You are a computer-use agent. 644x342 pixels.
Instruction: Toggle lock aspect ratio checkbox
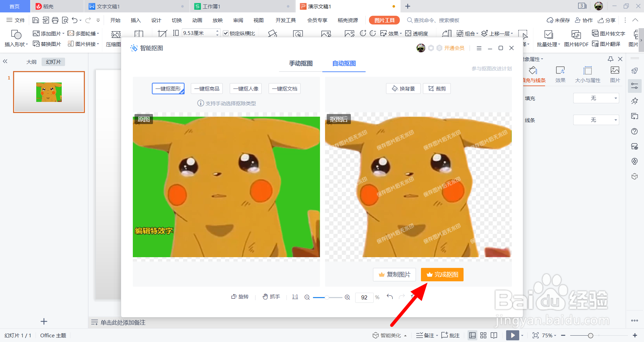[226, 33]
